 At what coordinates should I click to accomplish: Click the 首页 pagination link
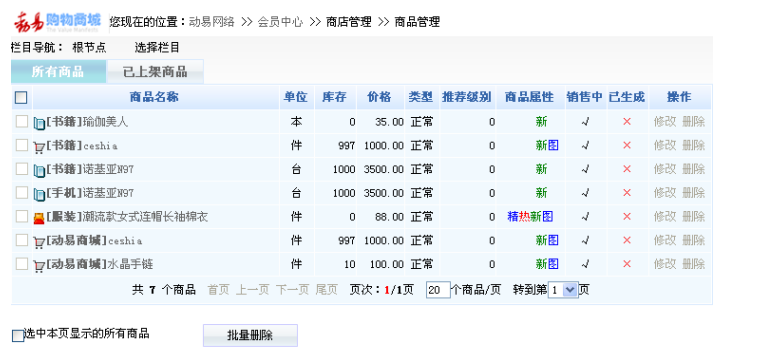point(218,290)
